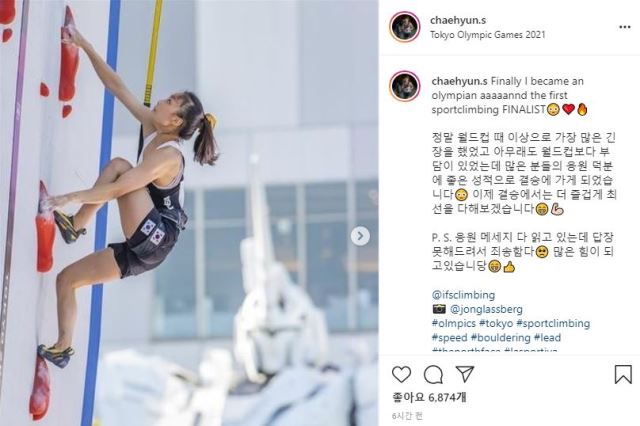Open the three-dot more options menu
Image resolution: width=640 pixels, height=426 pixels.
[625, 27]
